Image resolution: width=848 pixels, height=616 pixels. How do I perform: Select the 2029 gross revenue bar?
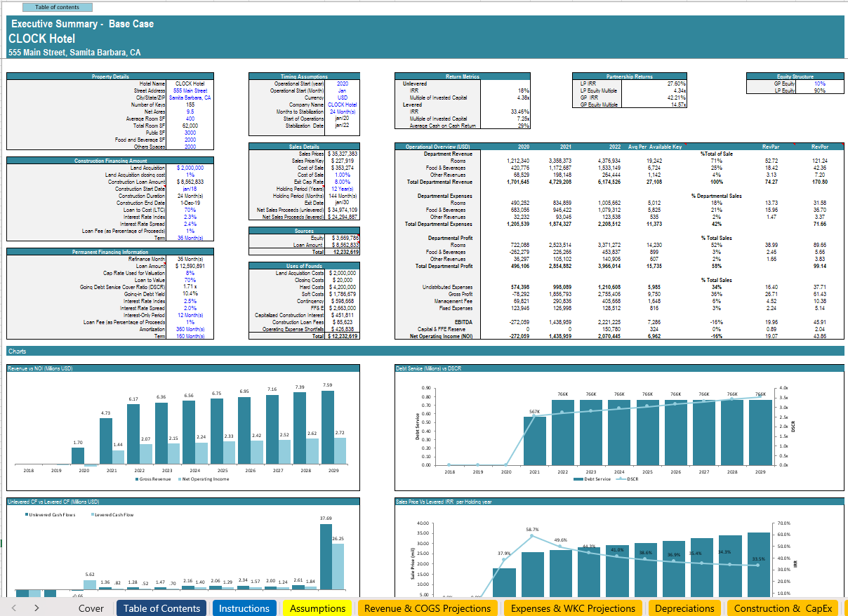[x=328, y=428]
